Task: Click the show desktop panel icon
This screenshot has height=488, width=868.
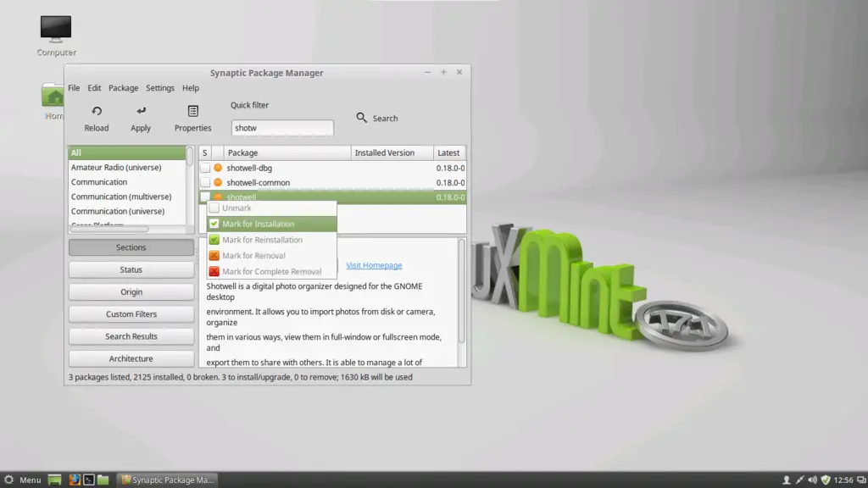Action: point(54,480)
